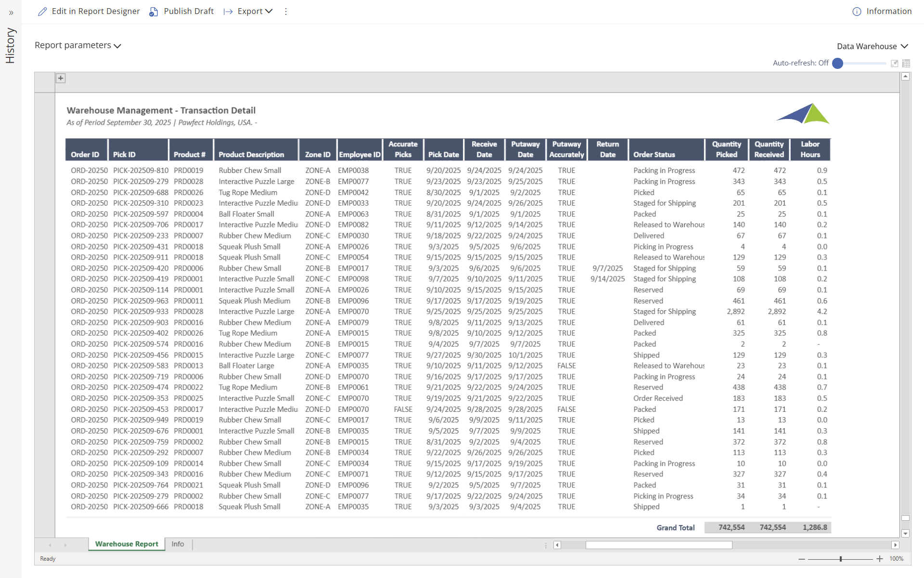Click the zoom level slider handle
924x578 pixels.
[x=841, y=559]
